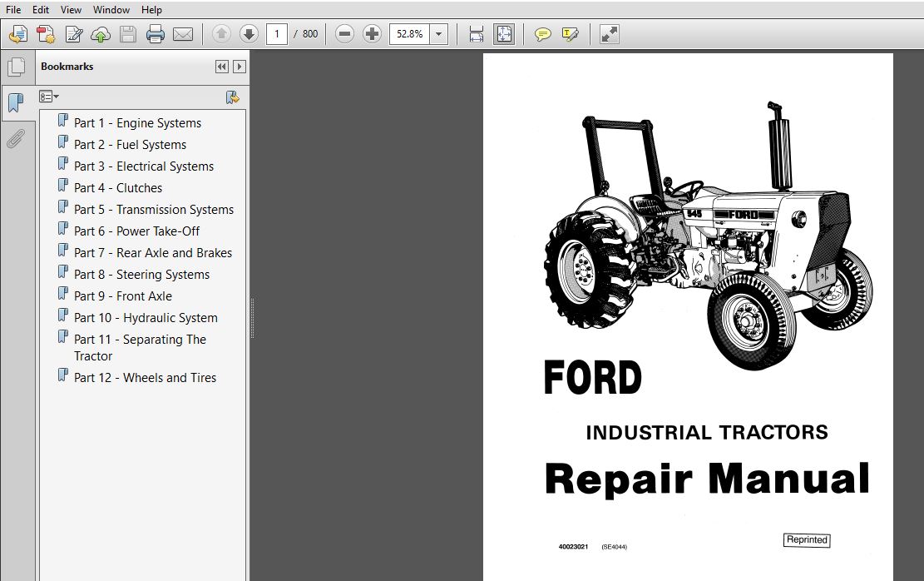Image resolution: width=924 pixels, height=581 pixels.
Task: Click the Bookmarks pane expand arrow button
Action: 240,67
